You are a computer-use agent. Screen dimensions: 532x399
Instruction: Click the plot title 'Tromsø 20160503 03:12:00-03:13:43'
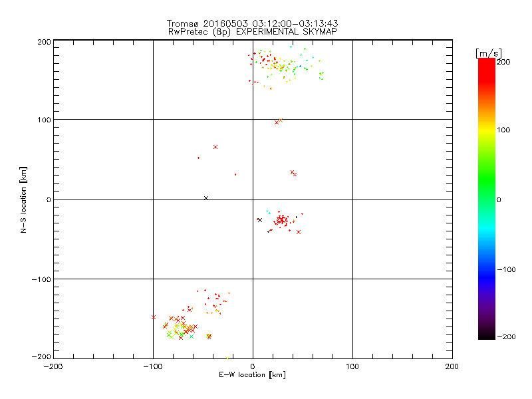252,23
